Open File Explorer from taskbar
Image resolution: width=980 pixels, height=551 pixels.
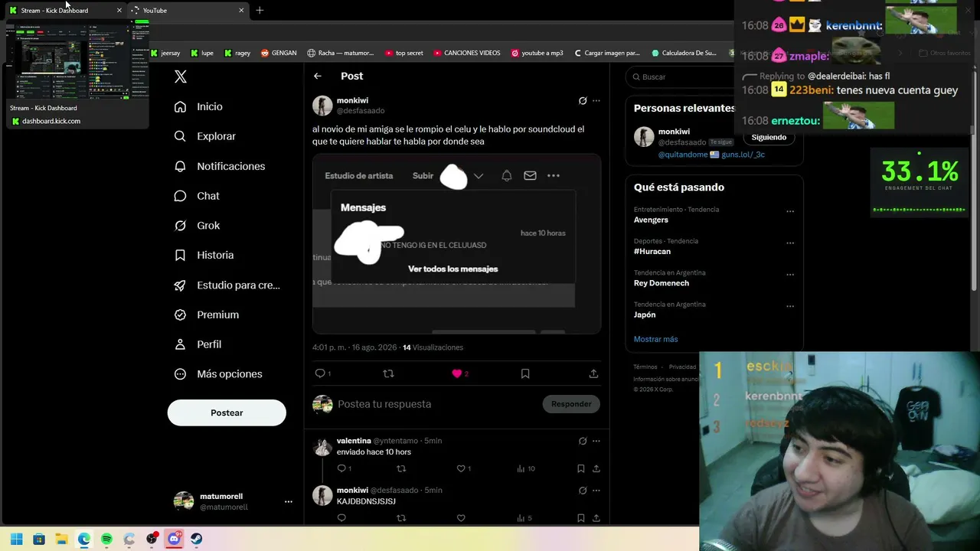61,539
